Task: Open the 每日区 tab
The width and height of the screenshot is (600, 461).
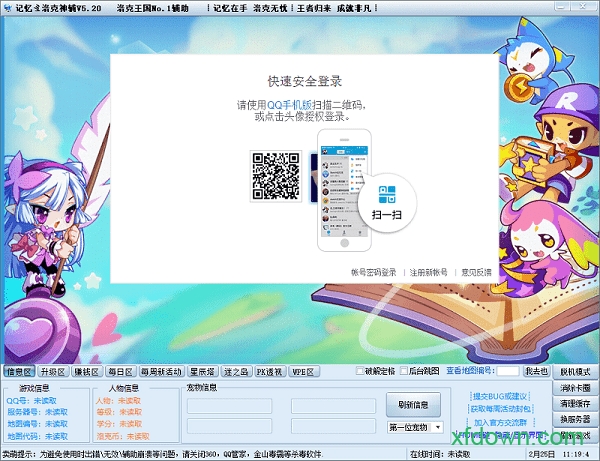Action: [120, 371]
